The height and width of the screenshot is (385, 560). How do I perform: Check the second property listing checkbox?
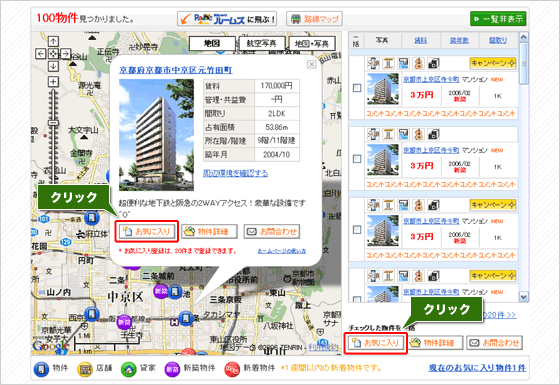[357, 159]
